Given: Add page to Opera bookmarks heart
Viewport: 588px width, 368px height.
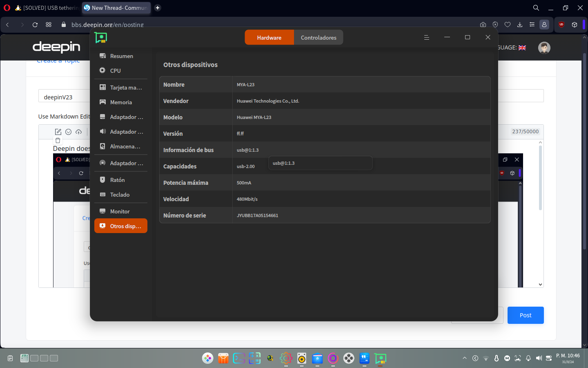Looking at the screenshot, I should tap(508, 25).
